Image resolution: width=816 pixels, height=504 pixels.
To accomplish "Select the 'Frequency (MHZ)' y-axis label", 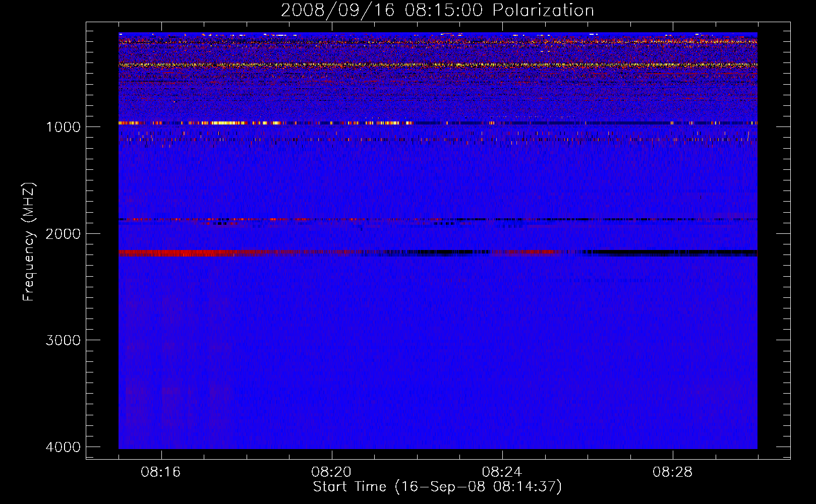I will tap(29, 242).
